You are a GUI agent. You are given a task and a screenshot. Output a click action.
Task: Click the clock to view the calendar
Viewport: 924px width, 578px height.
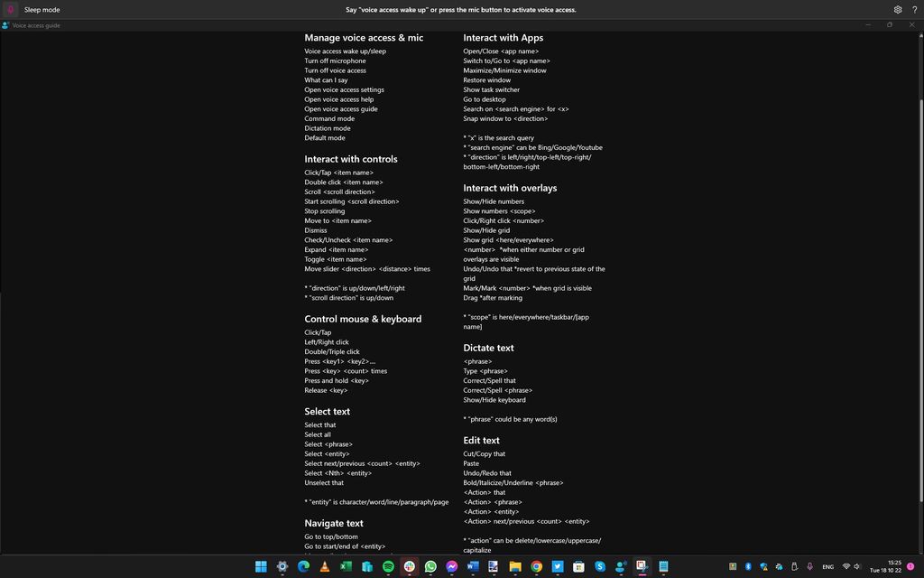[886, 567]
